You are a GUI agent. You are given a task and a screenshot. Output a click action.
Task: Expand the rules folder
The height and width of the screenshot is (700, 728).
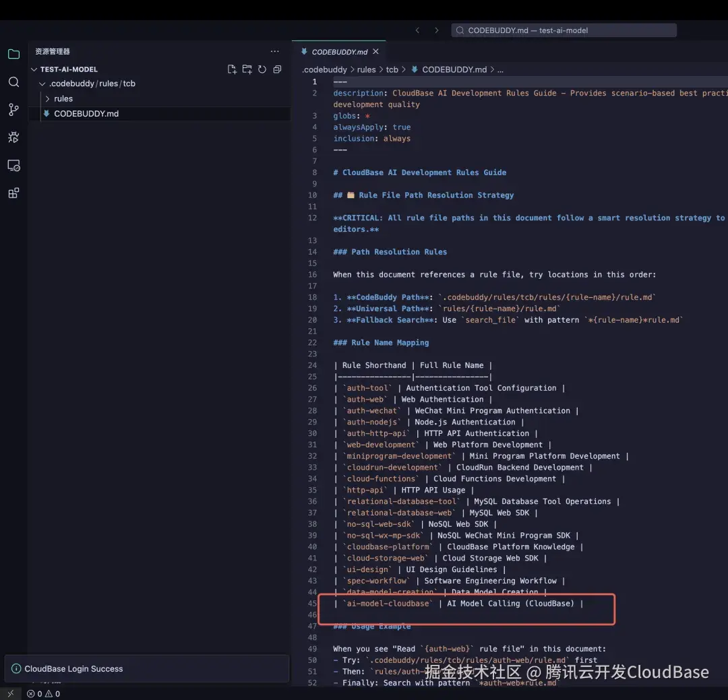coord(63,98)
